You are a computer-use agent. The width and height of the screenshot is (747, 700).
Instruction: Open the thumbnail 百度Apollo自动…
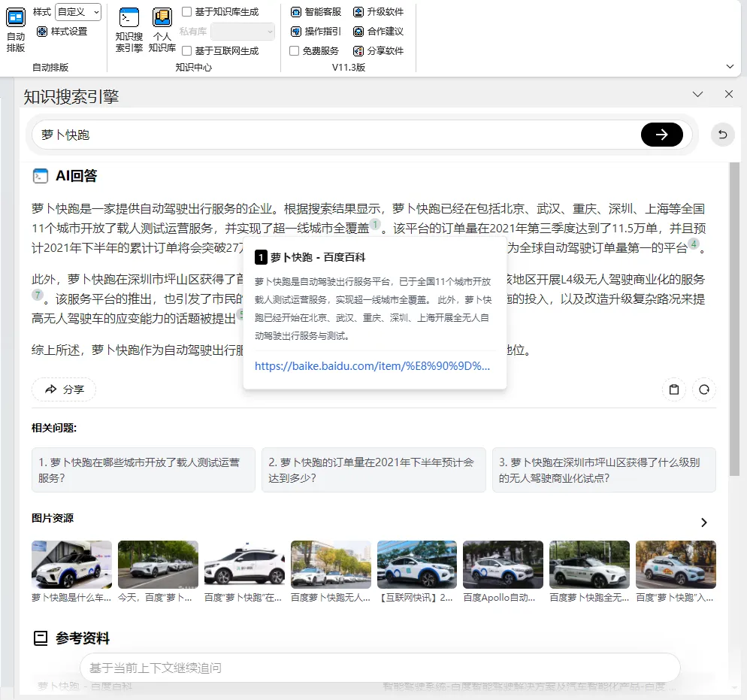(503, 565)
